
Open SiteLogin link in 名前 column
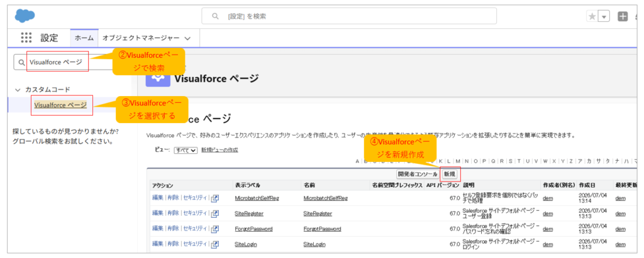[314, 244]
